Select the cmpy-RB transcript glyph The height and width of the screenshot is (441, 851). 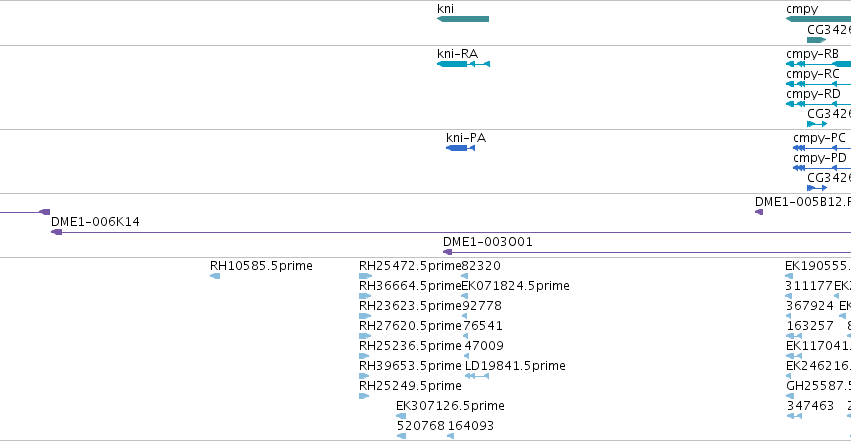[818, 64]
